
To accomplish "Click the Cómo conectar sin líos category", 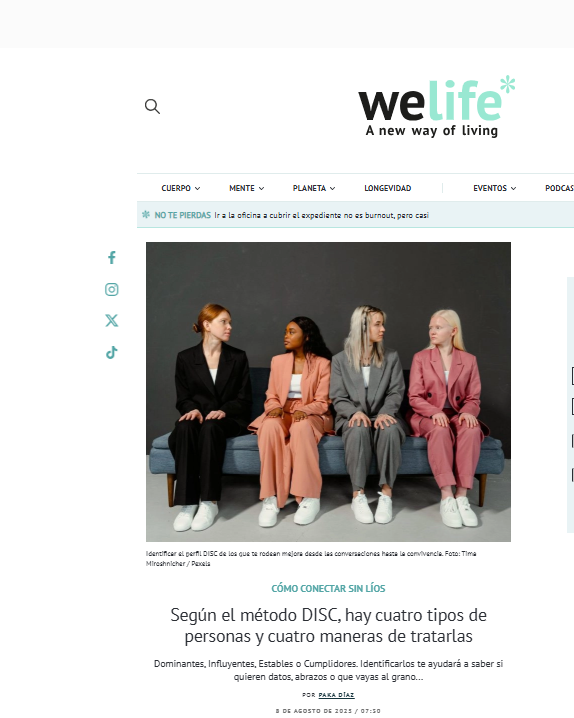I will pyautogui.click(x=328, y=588).
